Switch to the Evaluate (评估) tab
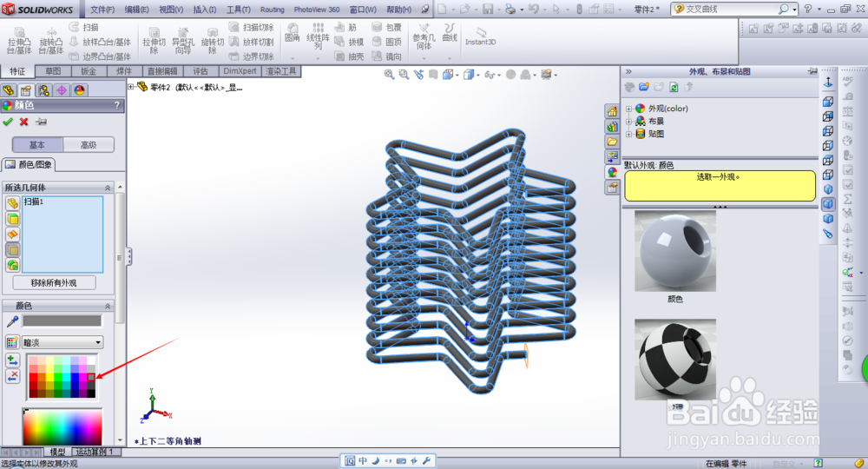Viewport: 868px width, 469px height. pos(200,71)
